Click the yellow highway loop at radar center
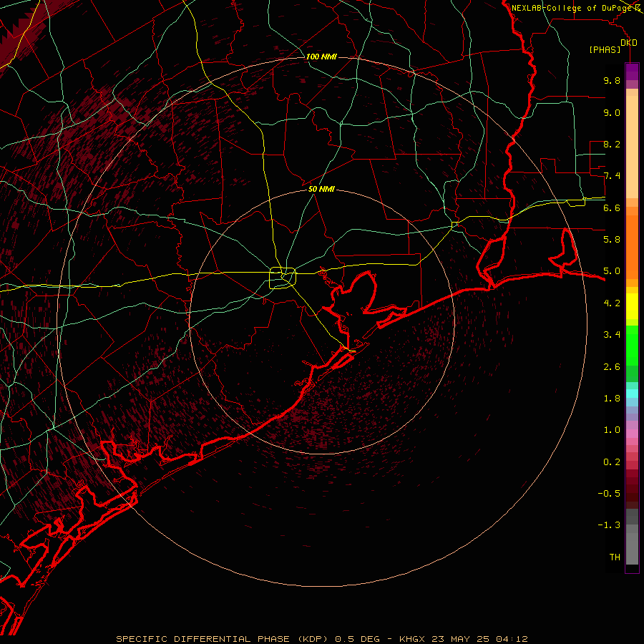This screenshot has height=644, width=644. pos(283,278)
